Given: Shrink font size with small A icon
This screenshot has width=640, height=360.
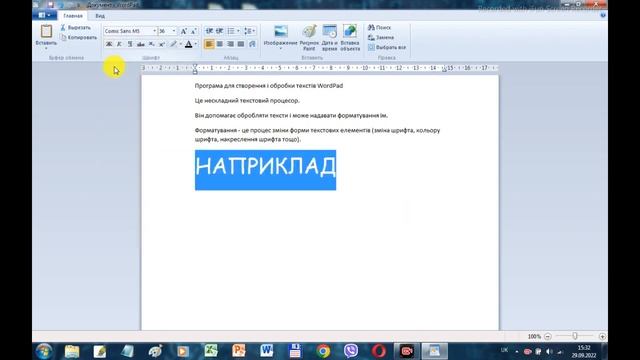Looking at the screenshot, I should pos(194,31).
